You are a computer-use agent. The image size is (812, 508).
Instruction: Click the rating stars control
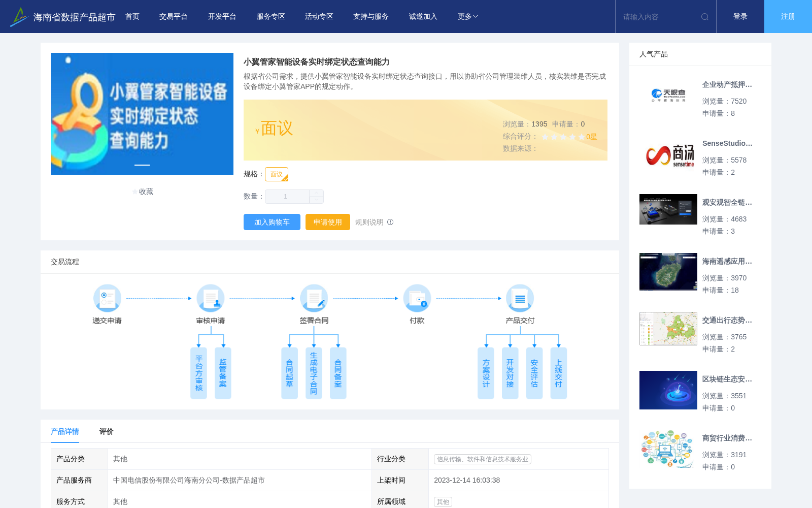click(x=563, y=137)
